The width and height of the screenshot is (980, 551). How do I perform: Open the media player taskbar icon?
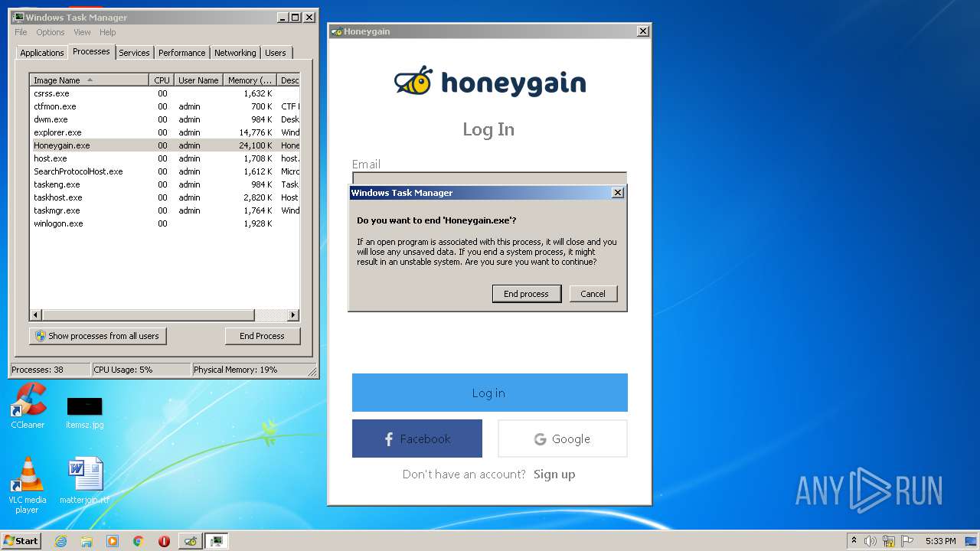(113, 541)
